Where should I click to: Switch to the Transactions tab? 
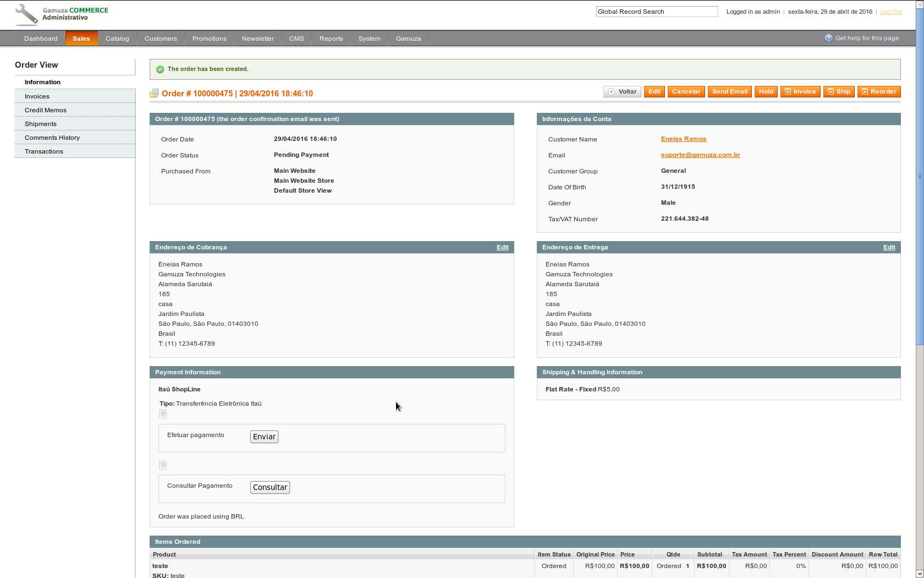click(75, 151)
